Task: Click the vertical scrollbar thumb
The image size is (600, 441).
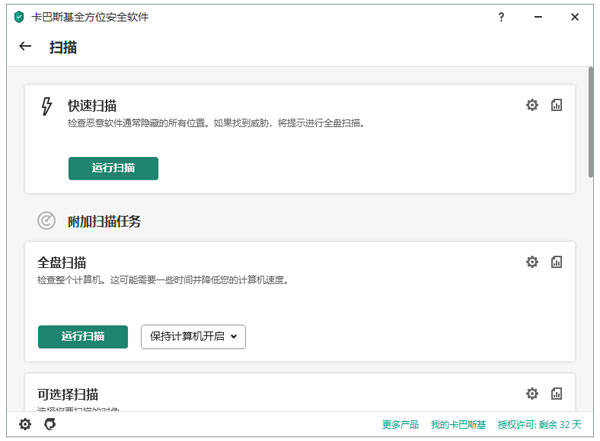Action: coord(591,122)
